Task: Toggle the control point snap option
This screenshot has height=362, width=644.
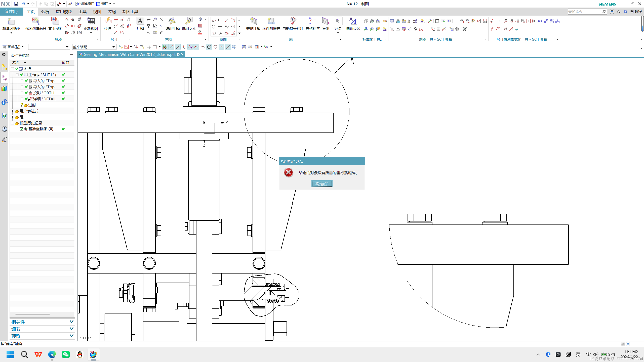Action: 184,47
